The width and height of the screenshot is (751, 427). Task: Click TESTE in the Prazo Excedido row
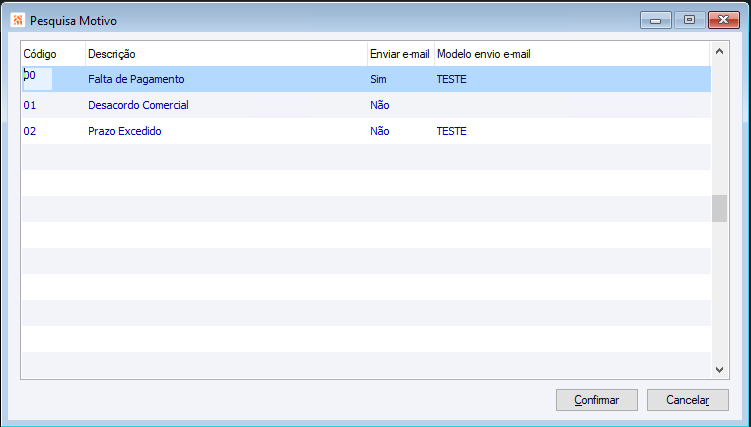pyautogui.click(x=452, y=131)
